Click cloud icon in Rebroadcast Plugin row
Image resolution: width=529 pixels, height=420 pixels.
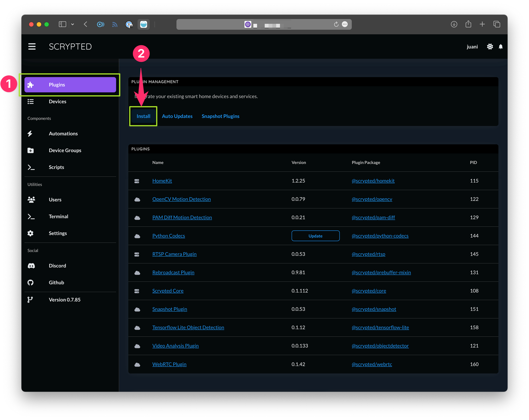coord(137,273)
